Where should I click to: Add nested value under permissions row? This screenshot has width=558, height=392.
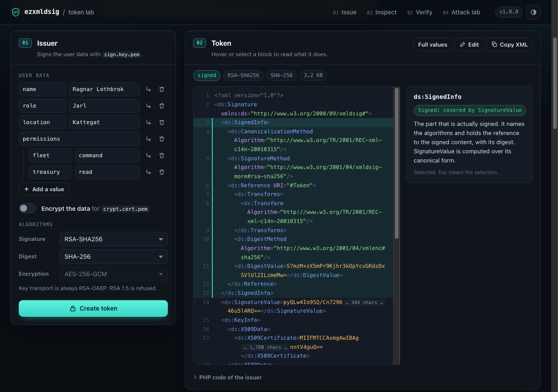pyautogui.click(x=148, y=139)
